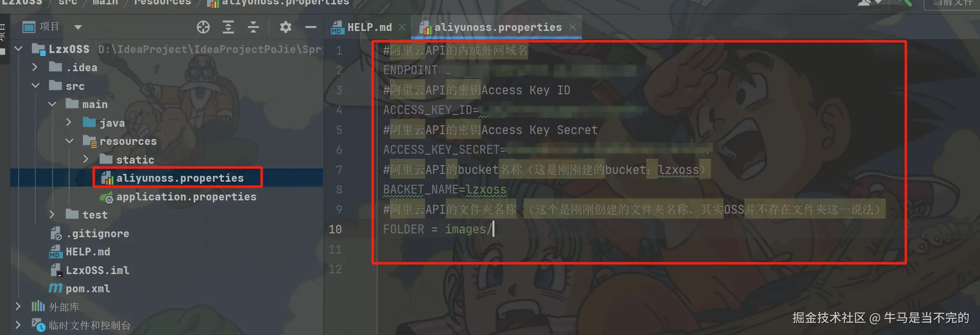Select aliyunoss.properties in the project tree
This screenshot has width=980, height=335.
coord(180,178)
